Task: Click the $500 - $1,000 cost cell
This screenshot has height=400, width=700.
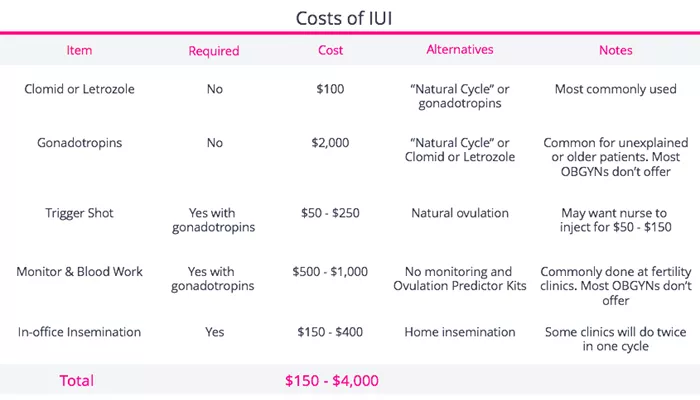Action: [330, 272]
